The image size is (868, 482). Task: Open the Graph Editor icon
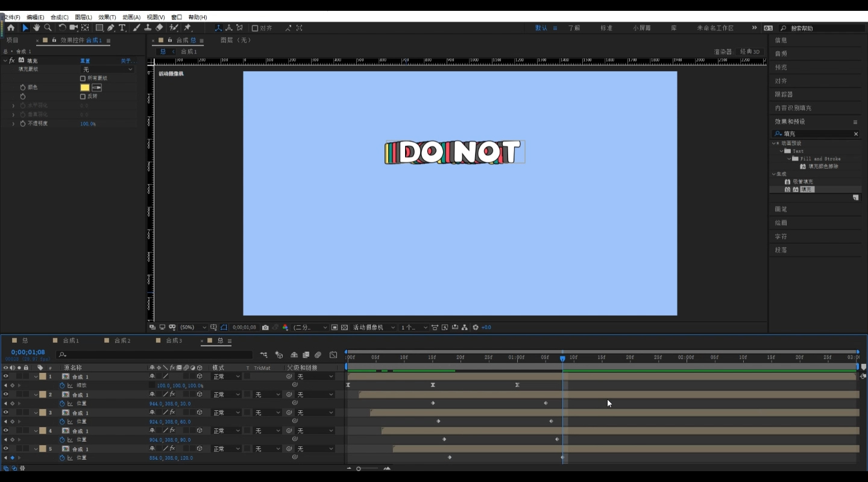(x=333, y=355)
